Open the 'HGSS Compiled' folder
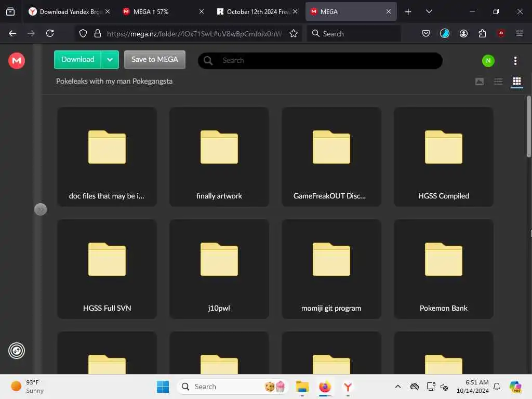Screen dimensions: 532x399 pos(444,157)
